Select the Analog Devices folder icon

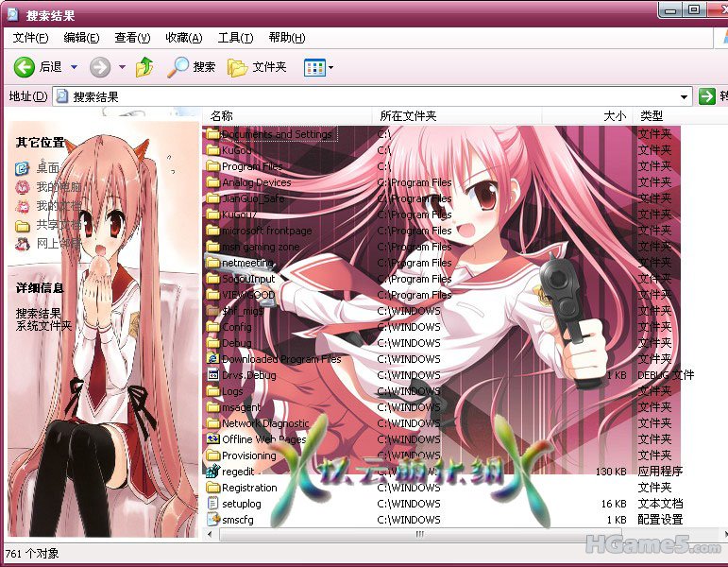point(213,182)
